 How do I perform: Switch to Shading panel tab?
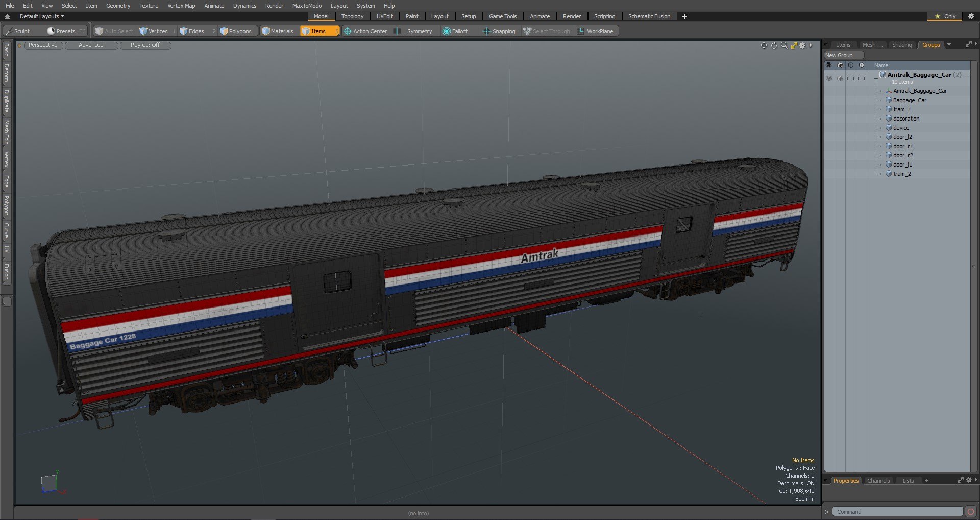tap(902, 45)
